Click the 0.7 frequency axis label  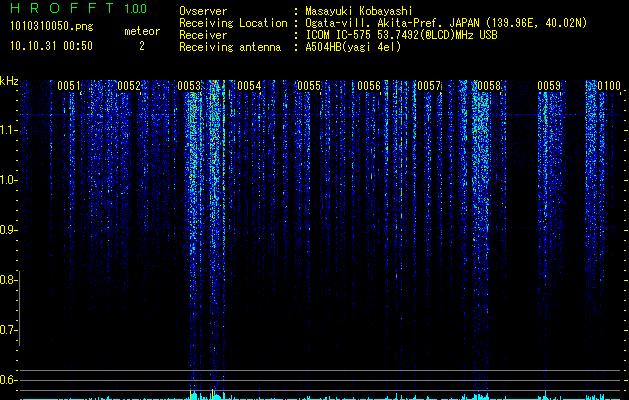click(x=8, y=330)
